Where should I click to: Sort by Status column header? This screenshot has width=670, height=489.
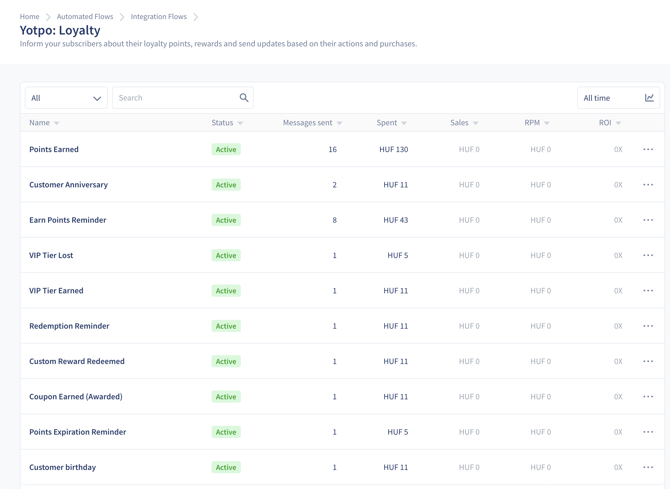tap(227, 123)
